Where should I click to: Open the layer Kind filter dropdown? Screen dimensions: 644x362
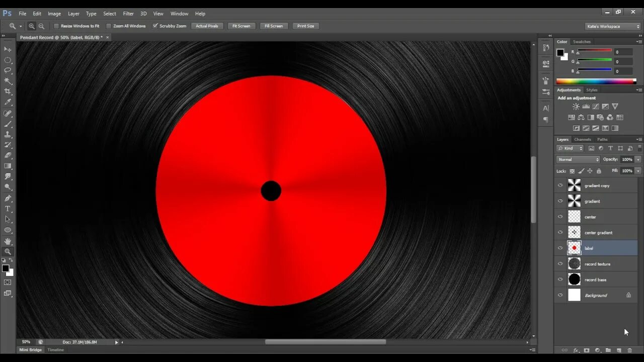[x=570, y=148]
